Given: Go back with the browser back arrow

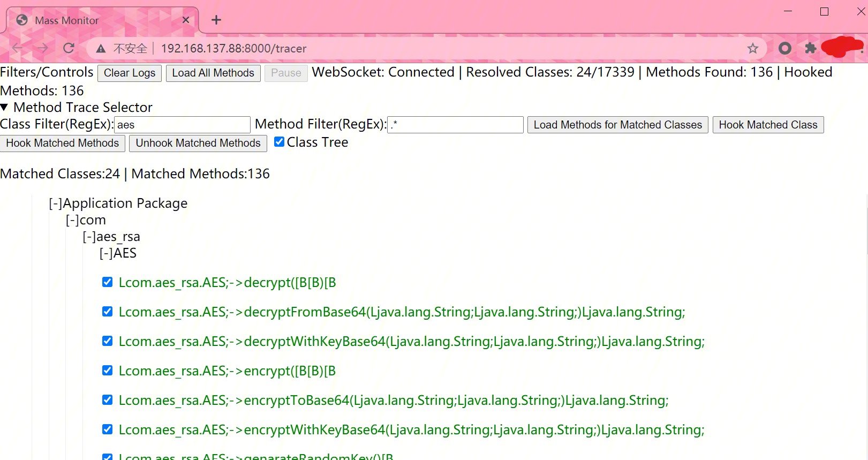Looking at the screenshot, I should [x=17, y=48].
